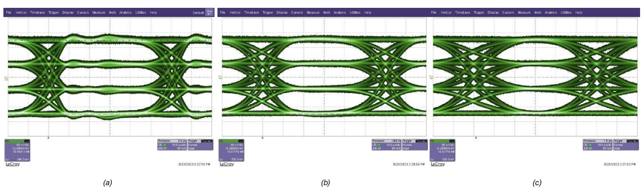Click the C4 ground level indicator in panel (b)

coord(220,77)
